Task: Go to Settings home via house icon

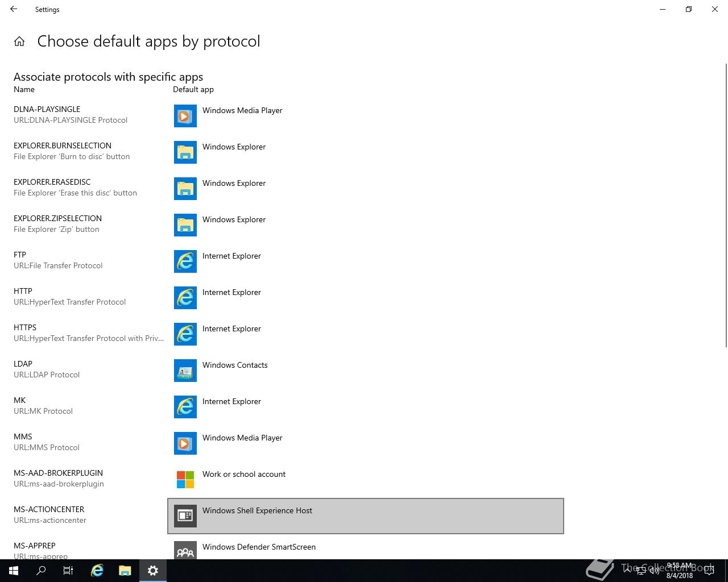Action: [19, 41]
